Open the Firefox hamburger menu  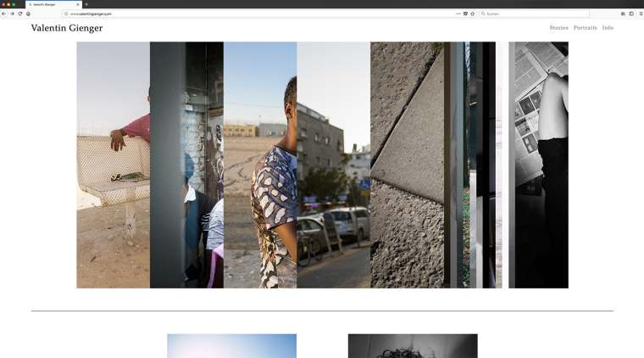[x=641, y=14]
